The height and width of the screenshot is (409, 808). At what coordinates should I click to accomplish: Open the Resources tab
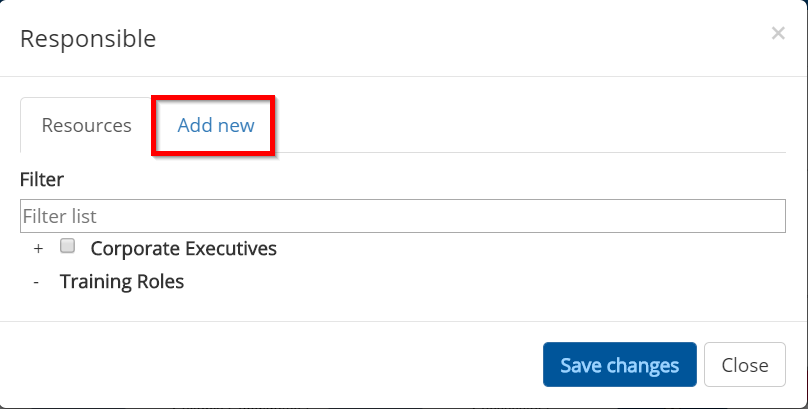[x=87, y=126]
